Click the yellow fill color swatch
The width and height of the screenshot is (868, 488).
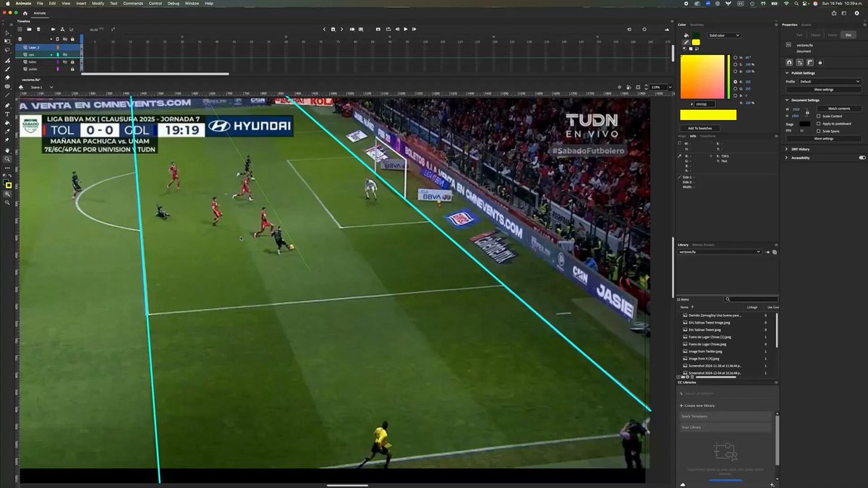(x=696, y=42)
